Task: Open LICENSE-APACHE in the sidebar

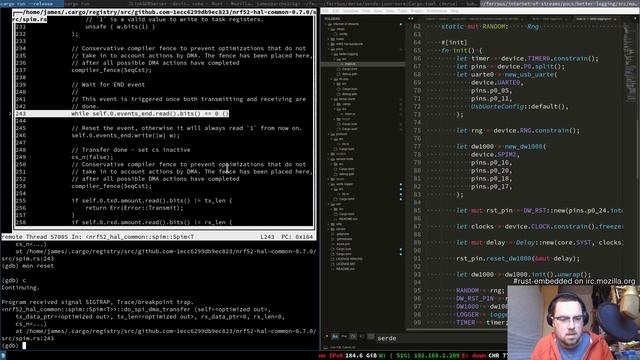Action: [x=349, y=259]
